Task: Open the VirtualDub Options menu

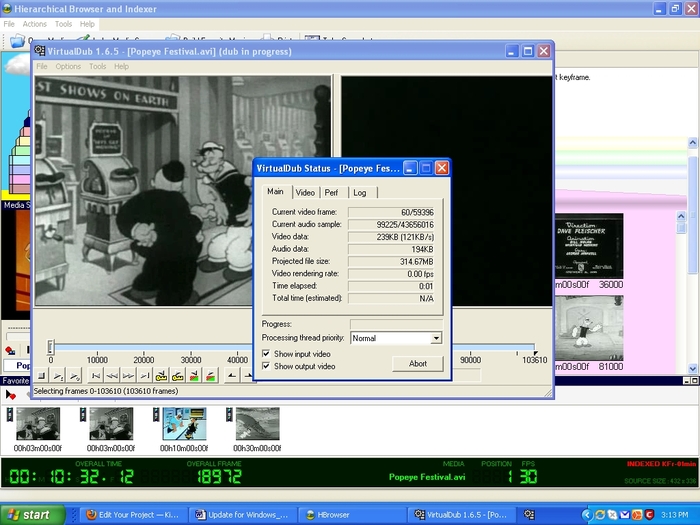Action: coord(68,66)
